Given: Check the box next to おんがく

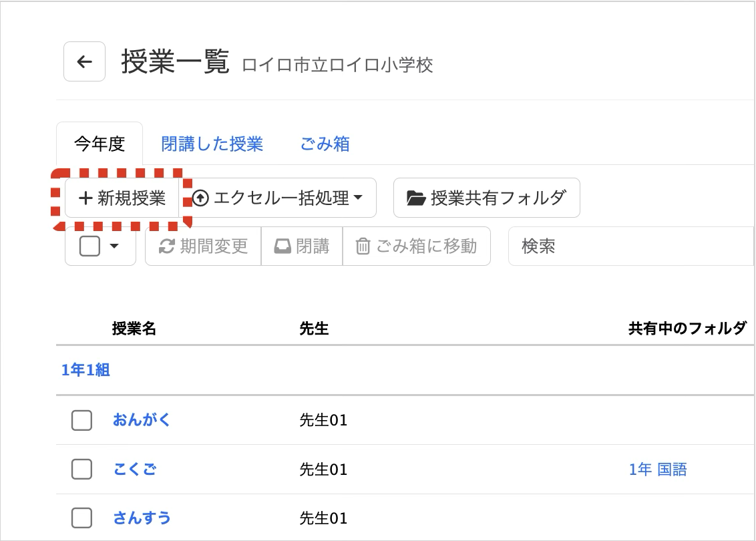Looking at the screenshot, I should coord(81,420).
